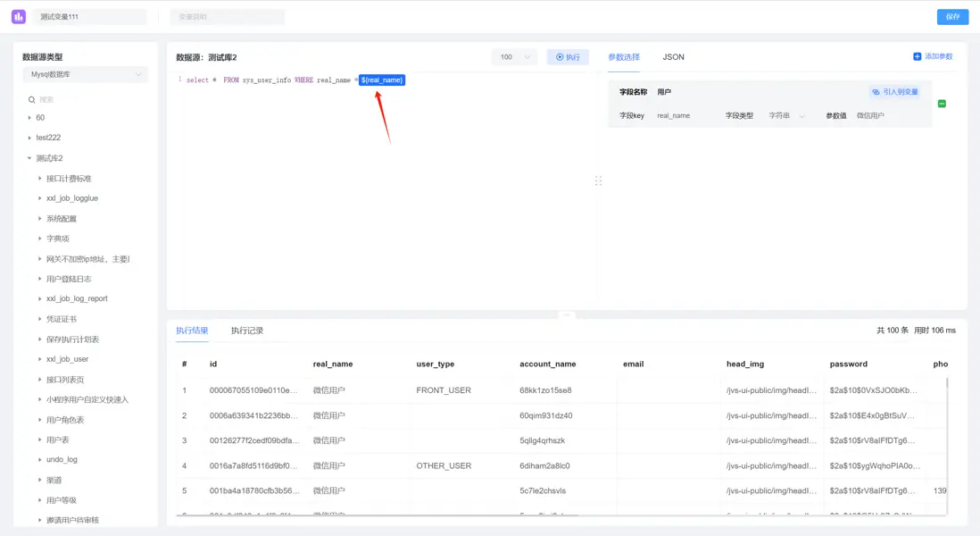Open the Mysql数据库 datasource type dropdown
This screenshot has height=536, width=980.
coord(86,74)
